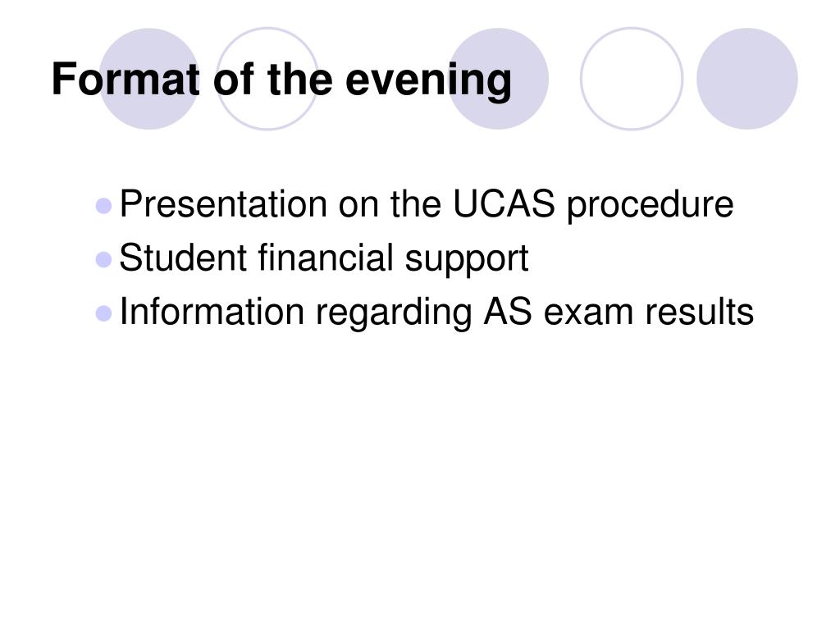Select the outlined circle behind 'of the'
The image size is (840, 630).
(267, 79)
